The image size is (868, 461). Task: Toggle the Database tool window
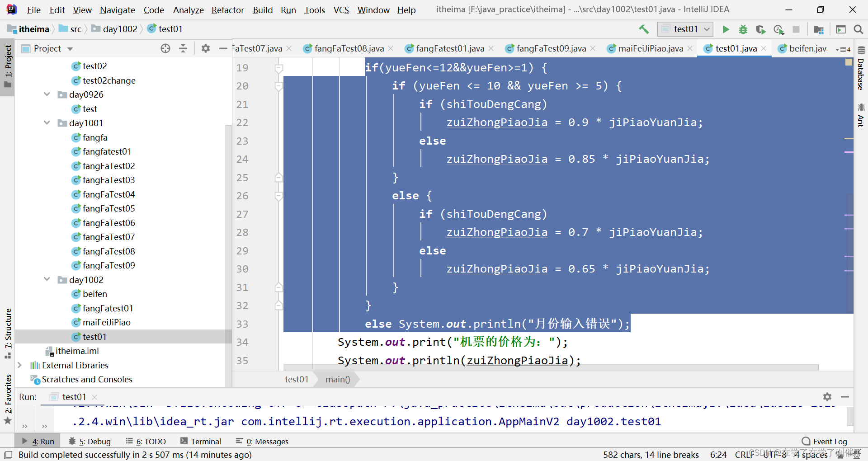(861, 75)
